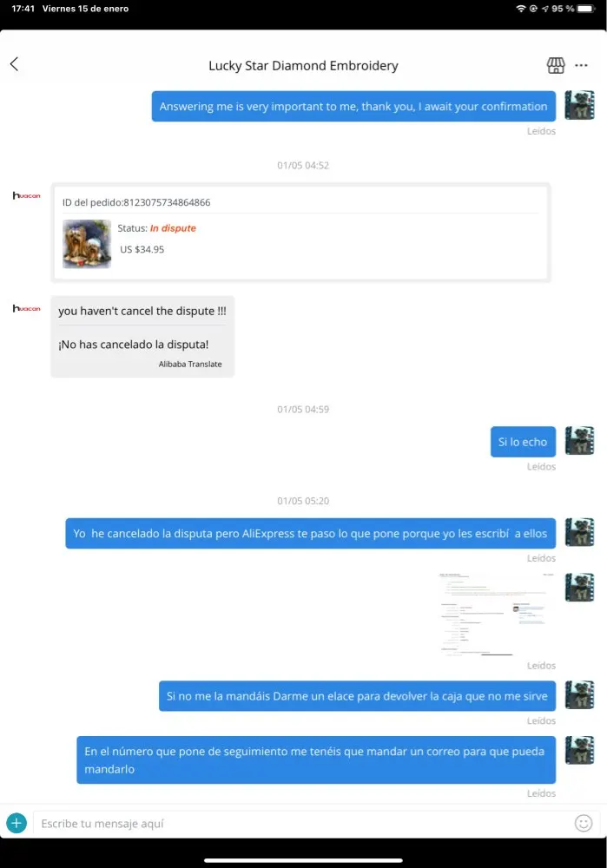Open the store page via shop icon

(x=556, y=65)
